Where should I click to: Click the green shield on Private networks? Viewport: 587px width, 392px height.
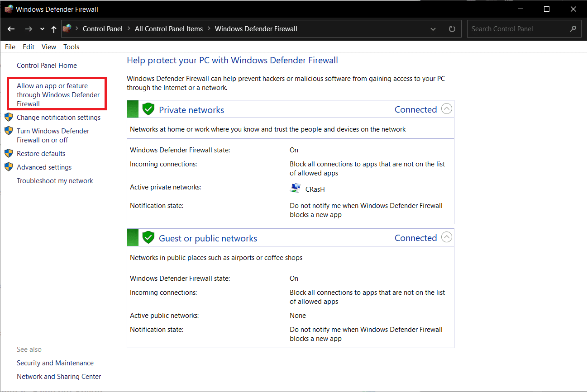point(148,109)
